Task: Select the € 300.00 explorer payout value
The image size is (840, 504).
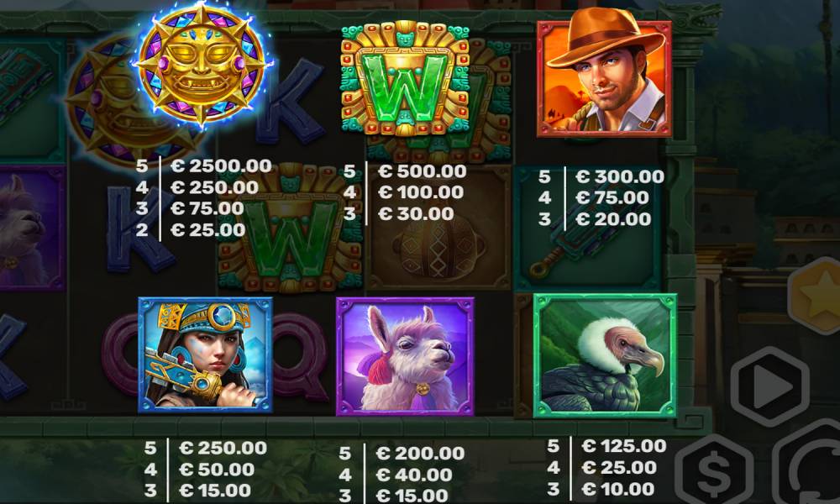Action: coord(620,176)
